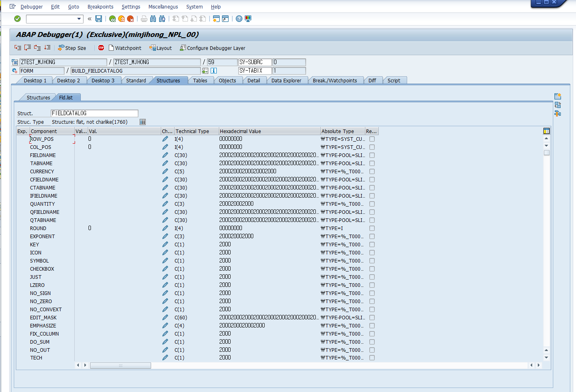
Task: Toggle the read-only checkbox for COL_POS
Action: click(x=372, y=147)
